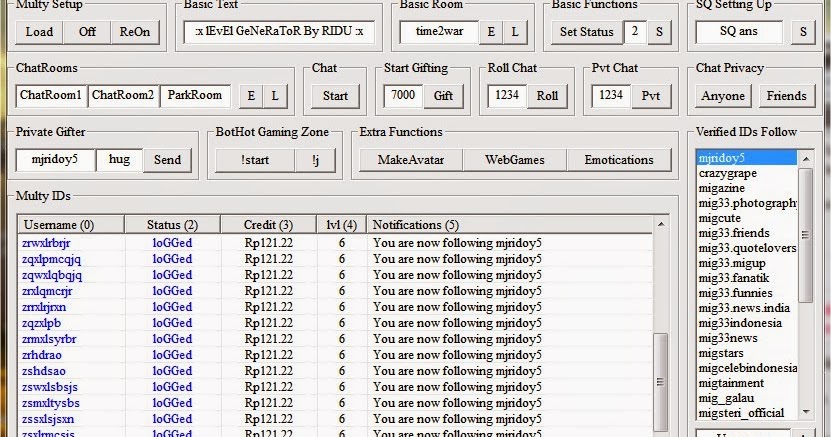
Task: Click the !j button
Action: pyautogui.click(x=315, y=160)
